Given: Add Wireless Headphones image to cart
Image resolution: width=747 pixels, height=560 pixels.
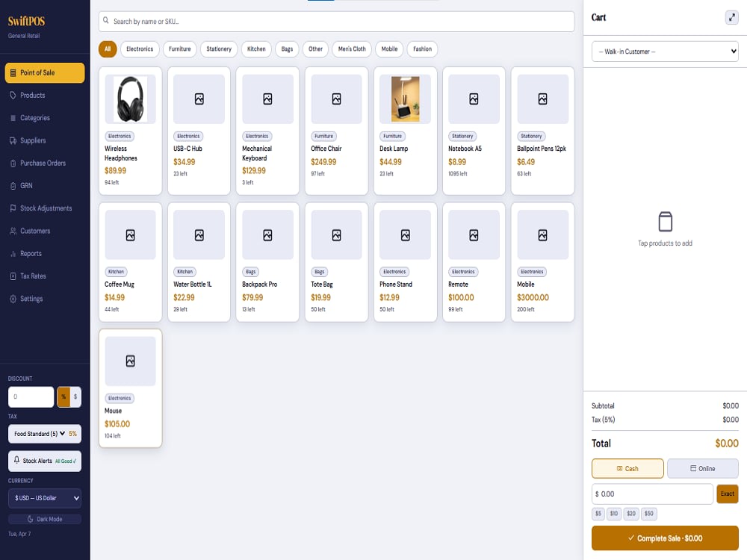Looking at the screenshot, I should tap(130, 99).
